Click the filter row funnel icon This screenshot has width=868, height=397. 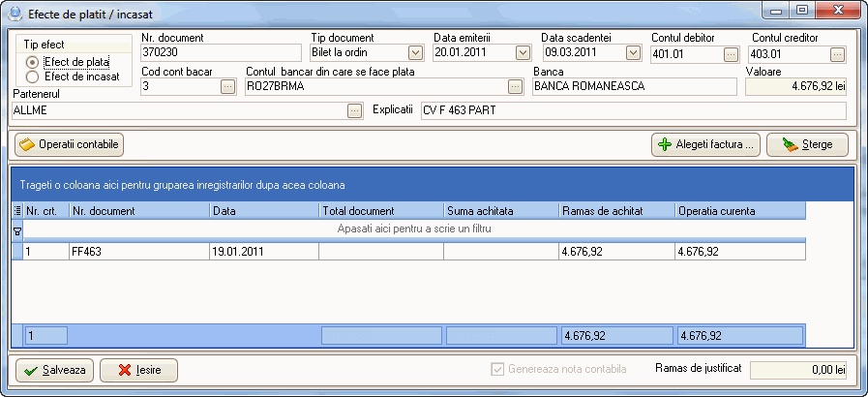tap(16, 230)
